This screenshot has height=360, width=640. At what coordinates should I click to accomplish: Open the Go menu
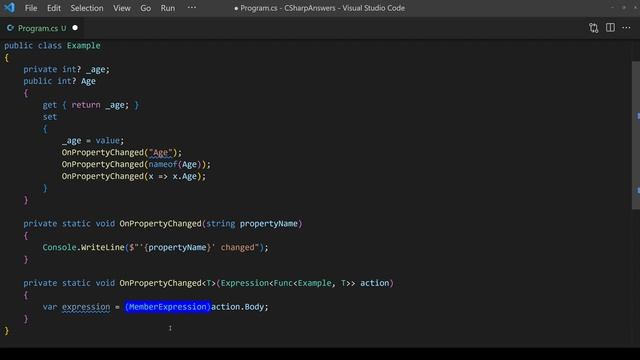pyautogui.click(x=145, y=8)
